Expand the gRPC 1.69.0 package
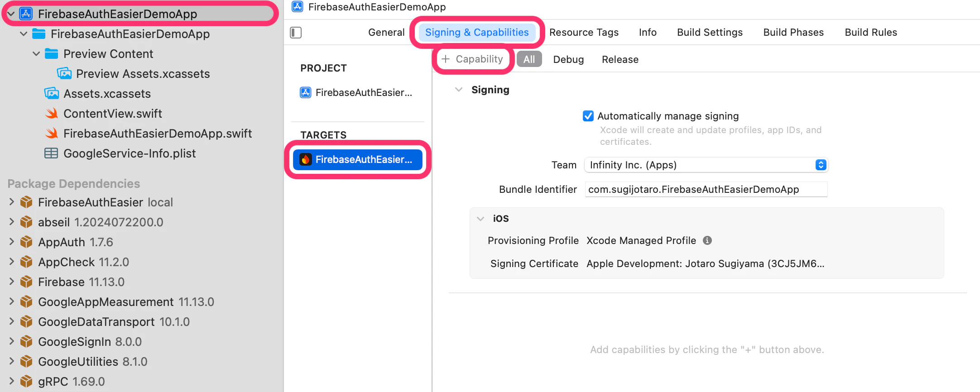The image size is (980, 392). pyautogui.click(x=12, y=381)
